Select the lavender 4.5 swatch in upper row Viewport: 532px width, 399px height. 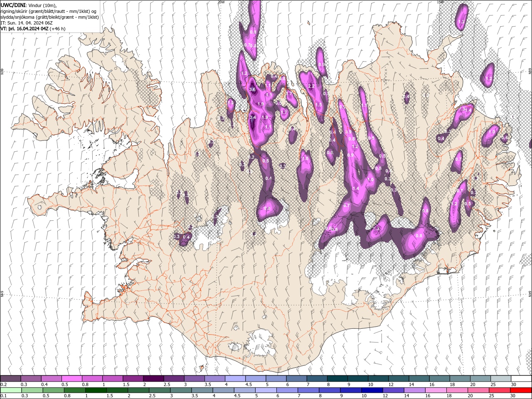click(x=255, y=379)
